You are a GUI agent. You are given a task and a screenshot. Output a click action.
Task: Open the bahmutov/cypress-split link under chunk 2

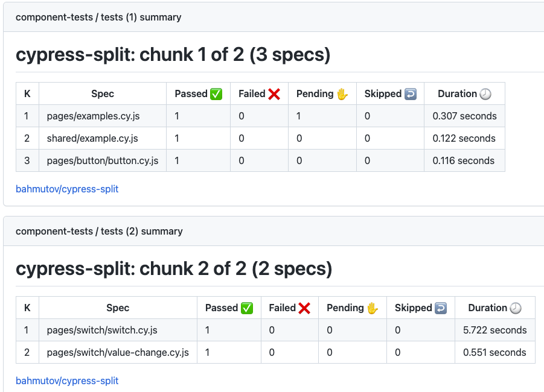[66, 381]
